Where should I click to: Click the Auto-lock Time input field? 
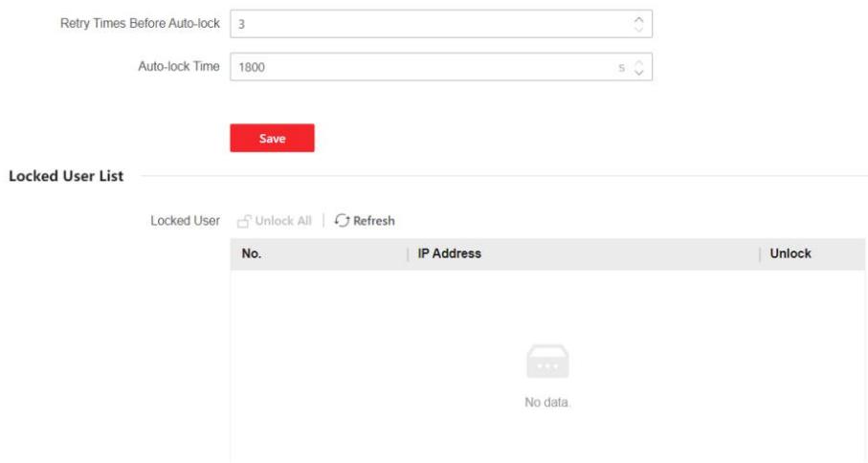point(440,67)
